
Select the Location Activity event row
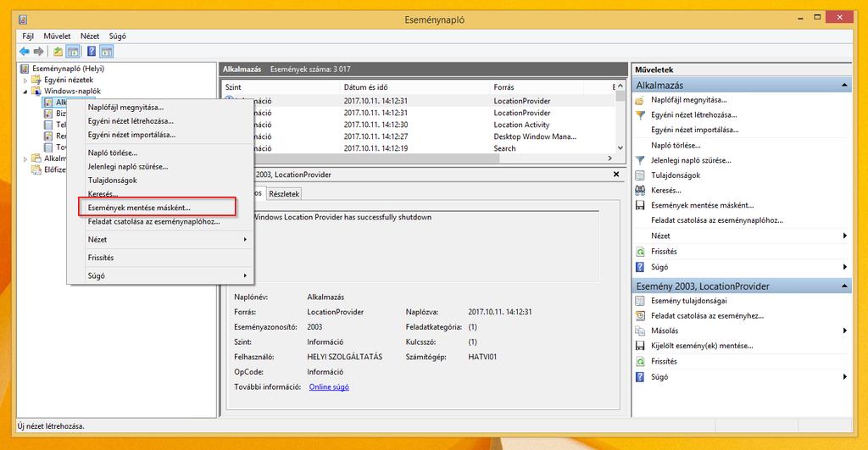(419, 125)
